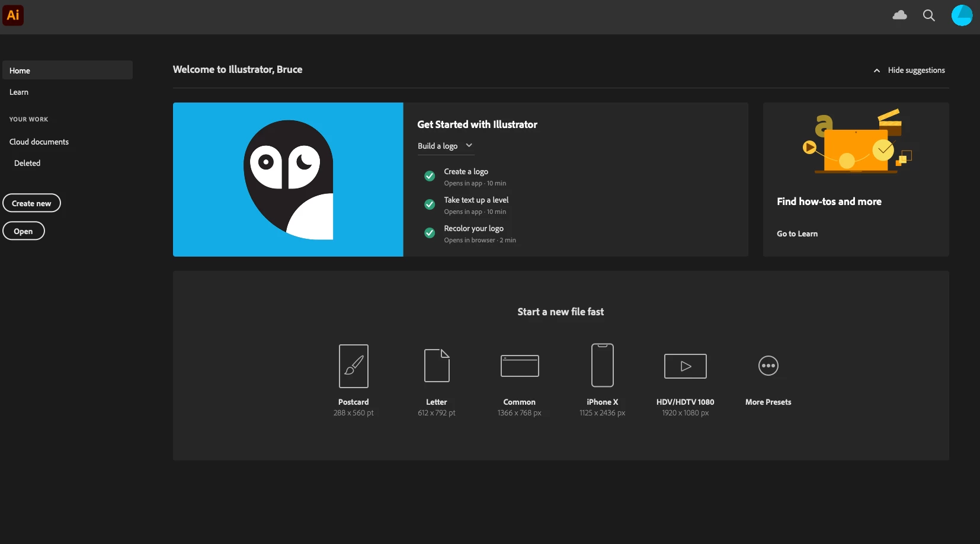Click the Welcome to Illustrator, Bruce heading

tap(238, 69)
